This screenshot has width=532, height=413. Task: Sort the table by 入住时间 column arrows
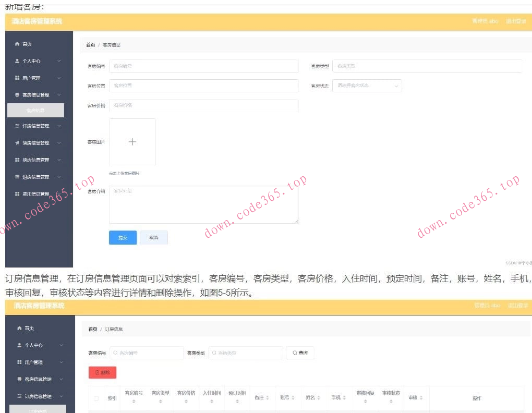pyautogui.click(x=212, y=401)
